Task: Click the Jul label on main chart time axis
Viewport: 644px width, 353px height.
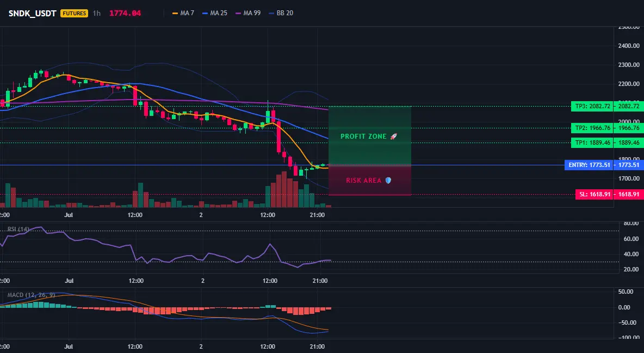Action: 69,215
